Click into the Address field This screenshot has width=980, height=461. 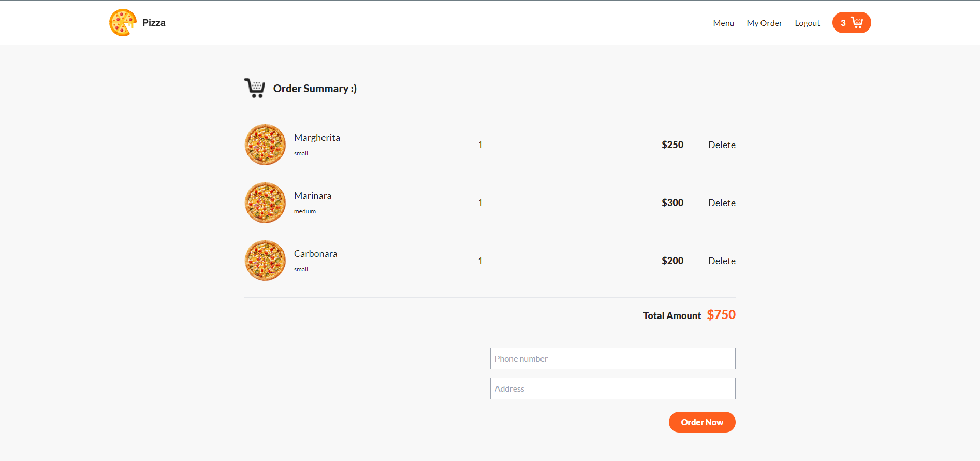coord(612,388)
